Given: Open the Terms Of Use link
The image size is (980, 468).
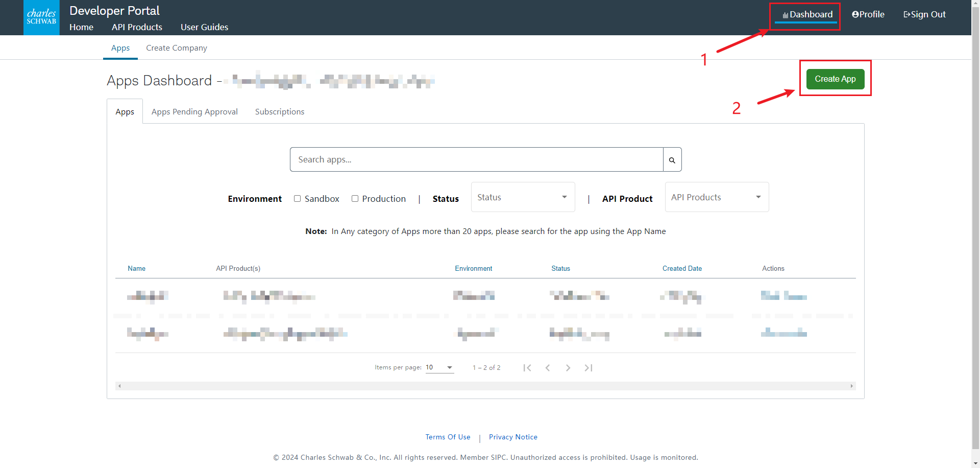Looking at the screenshot, I should click(x=448, y=437).
